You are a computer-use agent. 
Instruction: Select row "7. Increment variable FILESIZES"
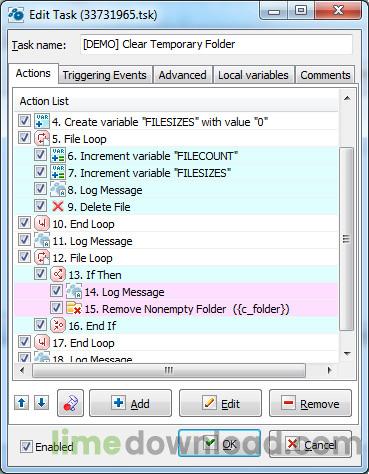coord(176,173)
